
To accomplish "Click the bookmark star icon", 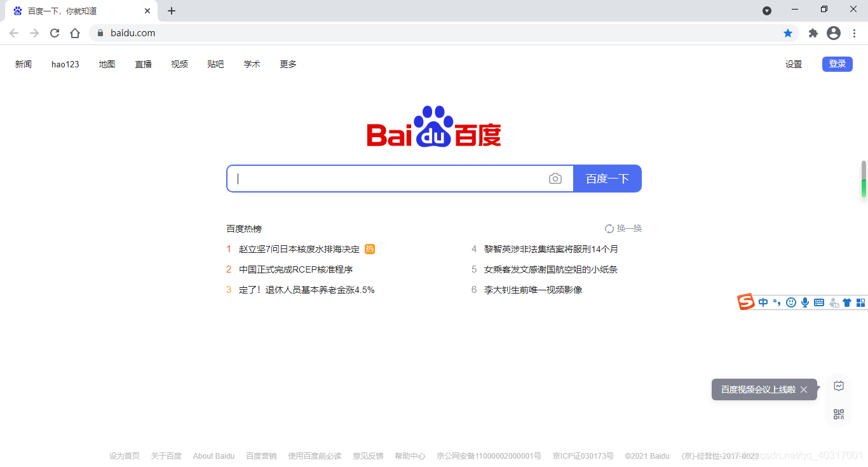I will point(788,33).
